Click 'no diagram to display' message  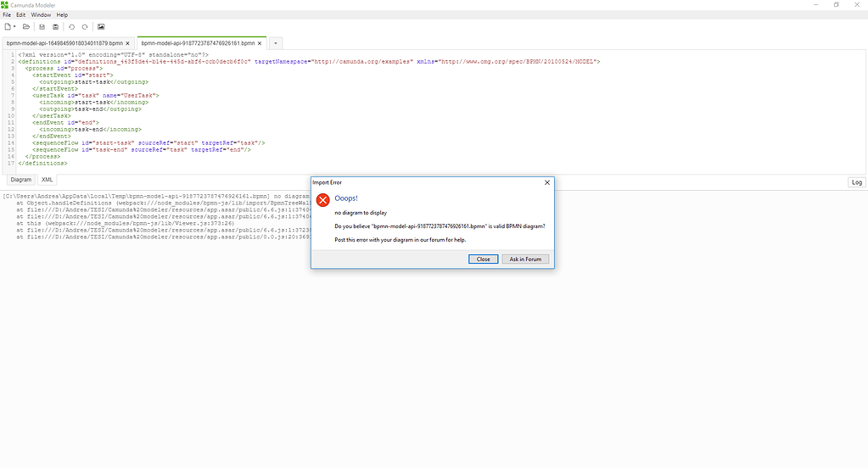click(x=361, y=213)
